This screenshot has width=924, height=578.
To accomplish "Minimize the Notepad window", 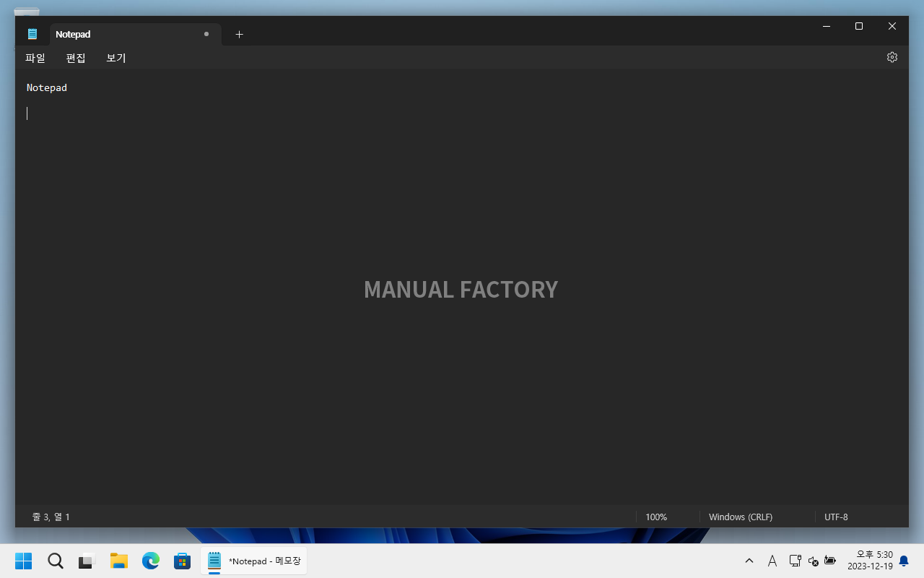I will [x=826, y=26].
